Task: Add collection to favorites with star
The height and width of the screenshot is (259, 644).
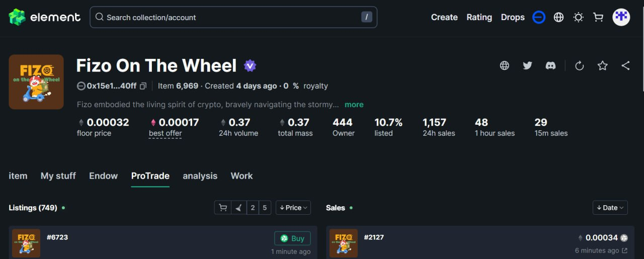Action: pos(602,65)
